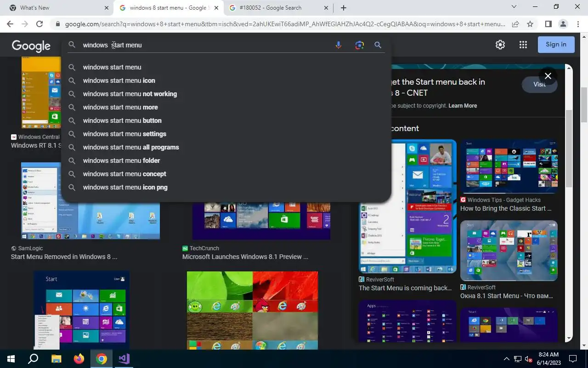The width and height of the screenshot is (588, 368).
Task: Share this page icon in address bar
Action: tap(515, 24)
